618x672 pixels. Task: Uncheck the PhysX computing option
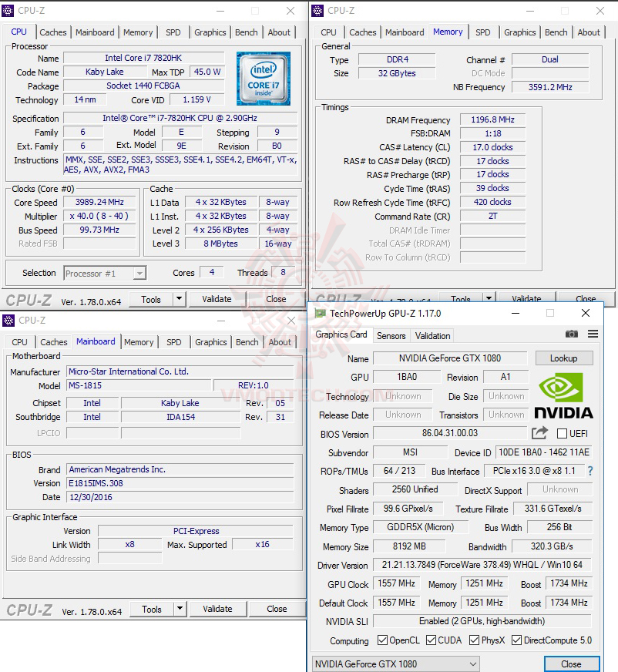[x=472, y=640]
